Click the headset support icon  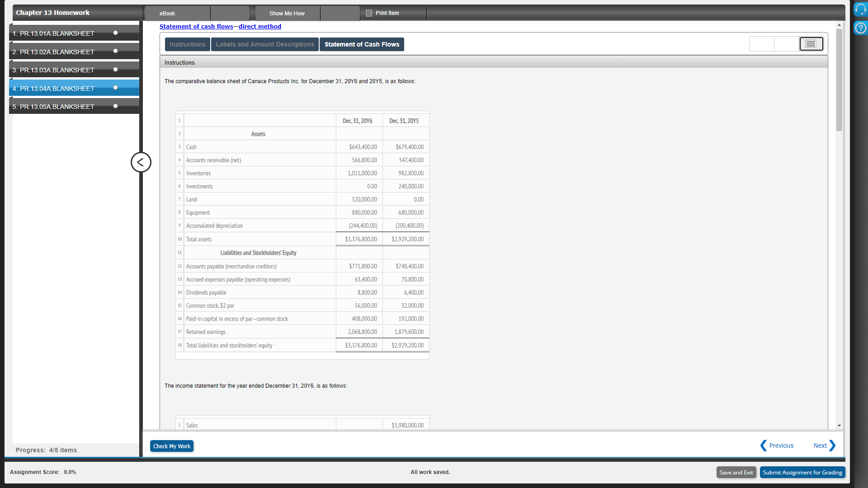coord(860,9)
